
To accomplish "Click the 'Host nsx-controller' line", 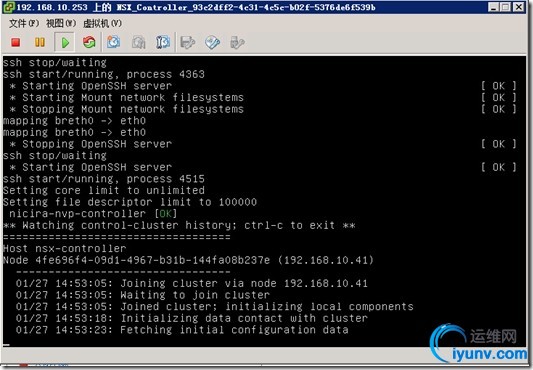I will pos(65,249).
